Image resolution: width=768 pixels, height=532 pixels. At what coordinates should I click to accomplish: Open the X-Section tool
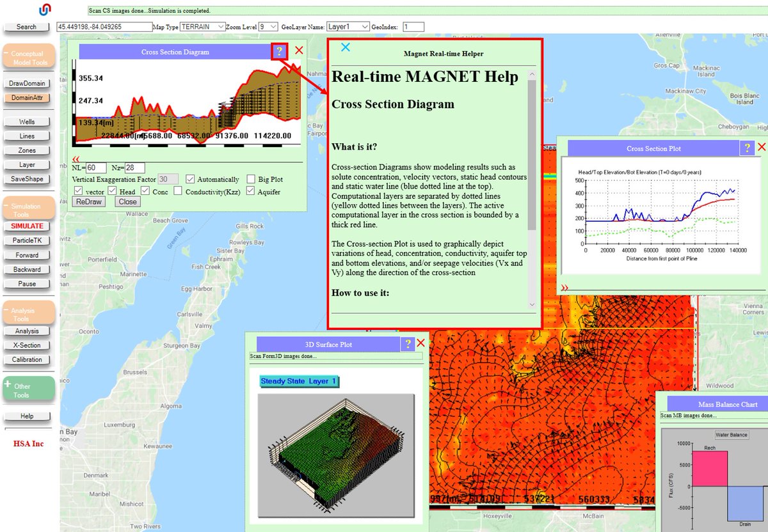26,345
